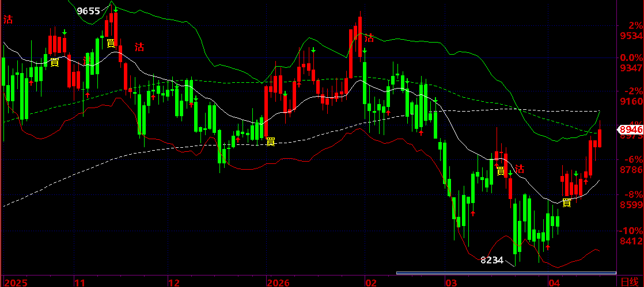The image size is (644, 287).
Task: Click the 8599 price axis value
Action: coord(632,205)
